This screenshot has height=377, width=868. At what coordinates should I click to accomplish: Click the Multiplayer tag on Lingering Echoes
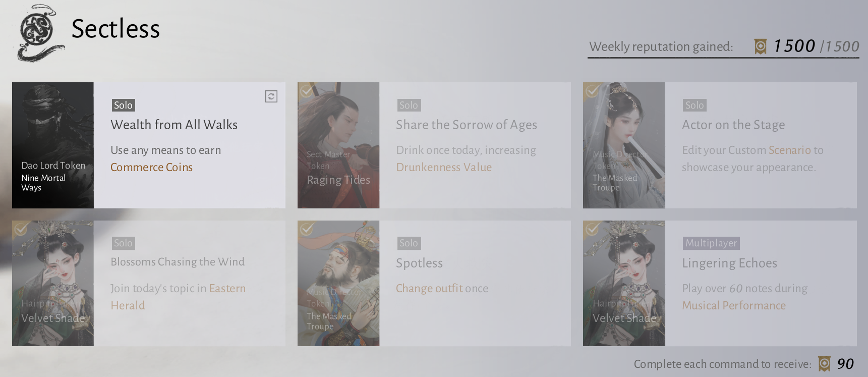711,243
